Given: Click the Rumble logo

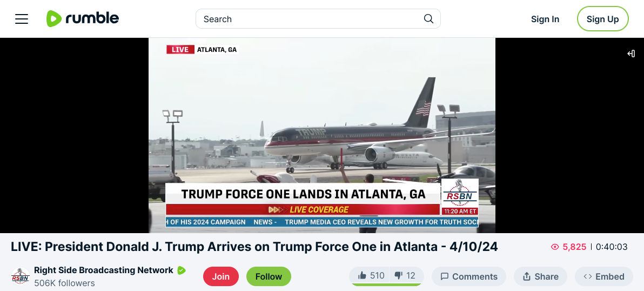Looking at the screenshot, I should (x=83, y=18).
